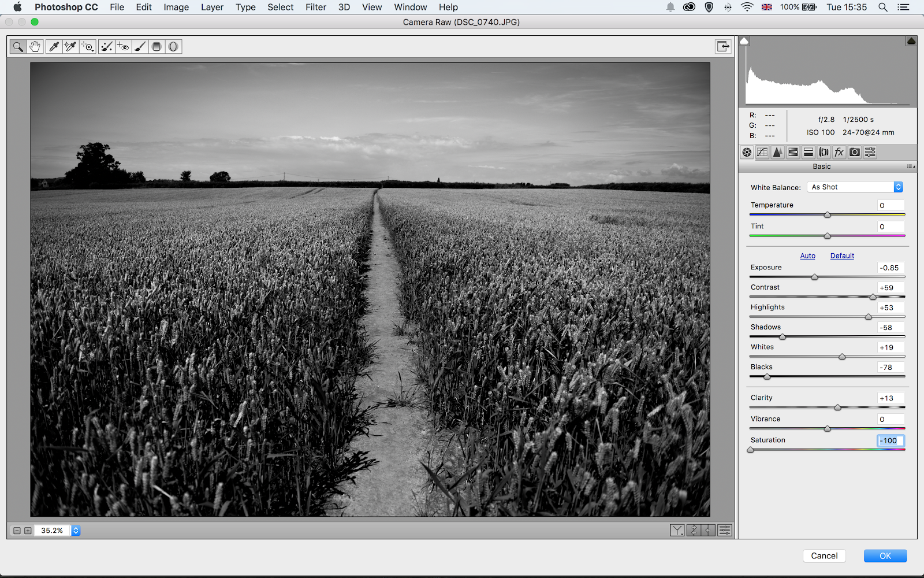Click the Default tone link
Image resolution: width=924 pixels, height=578 pixels.
pyautogui.click(x=842, y=256)
